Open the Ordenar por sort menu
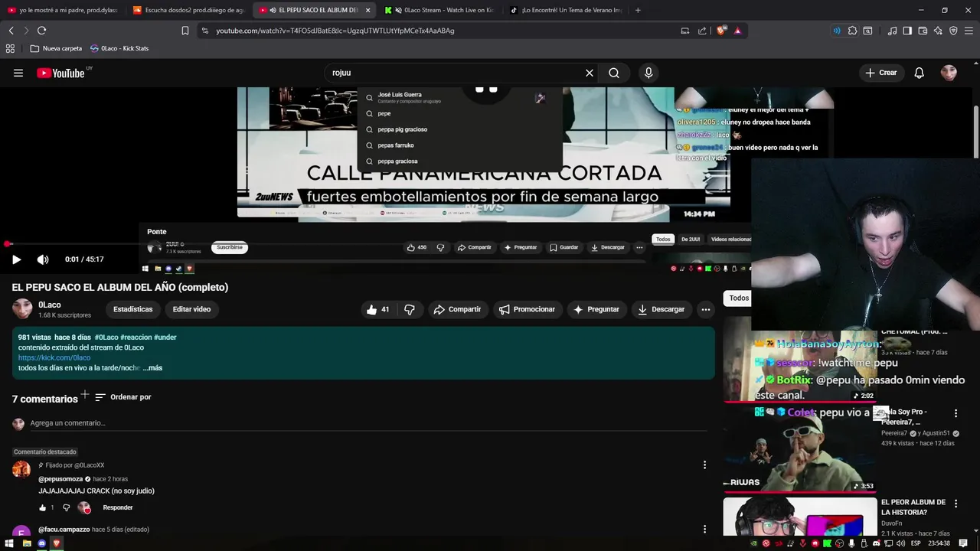 click(x=123, y=397)
